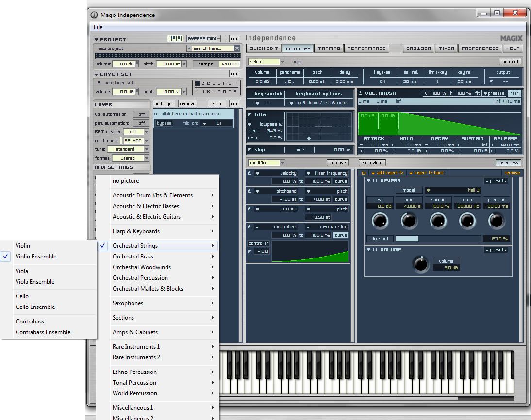Viewport: 531px width, 420px height.
Task: Toggle the skip power icon
Action: pyautogui.click(x=250, y=149)
